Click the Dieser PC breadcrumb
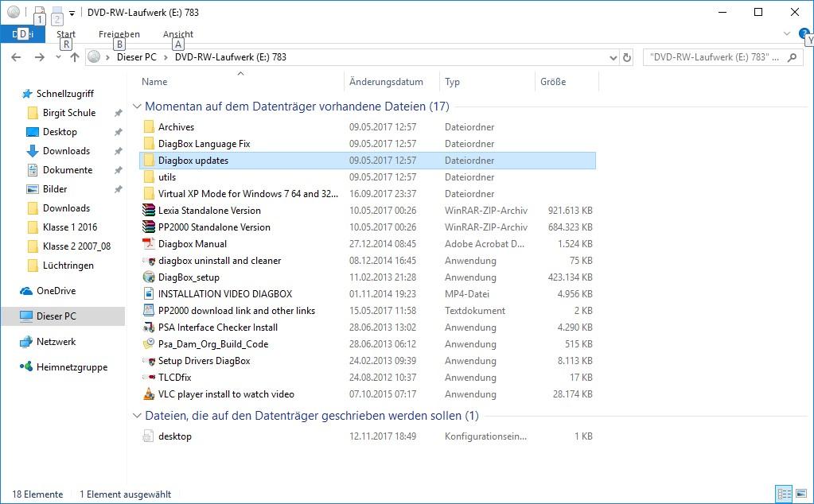 pos(137,57)
